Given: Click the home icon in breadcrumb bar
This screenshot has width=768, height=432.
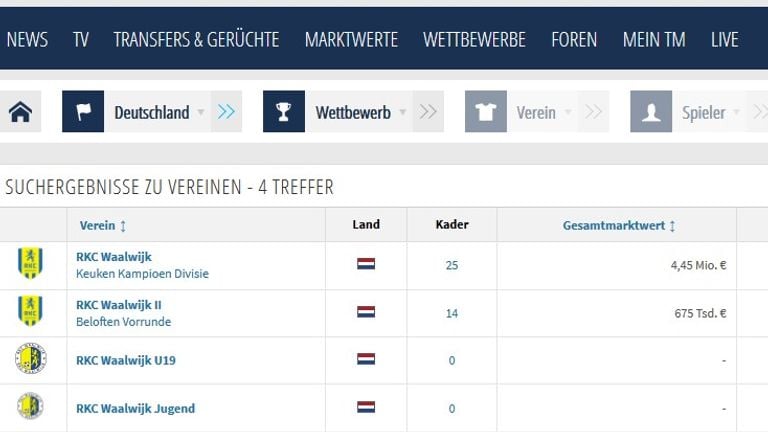Looking at the screenshot, I should (20, 112).
